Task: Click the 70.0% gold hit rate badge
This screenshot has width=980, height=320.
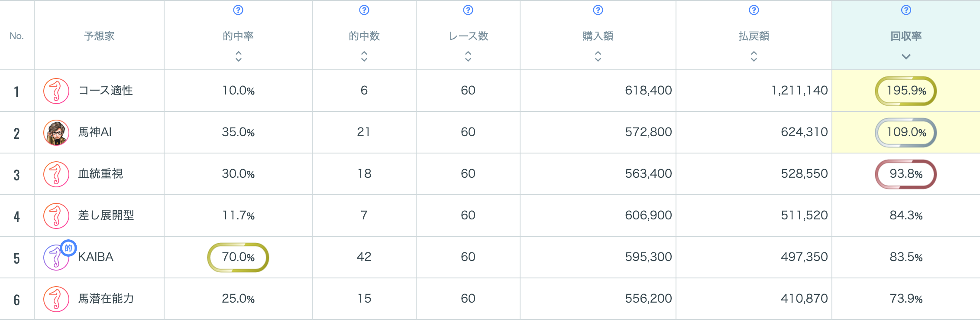Action: pos(238,257)
